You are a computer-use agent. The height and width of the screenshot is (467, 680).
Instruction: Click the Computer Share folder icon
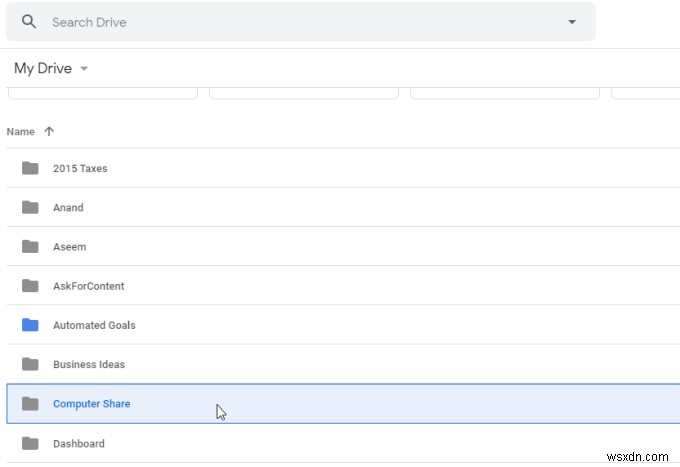pyautogui.click(x=30, y=404)
